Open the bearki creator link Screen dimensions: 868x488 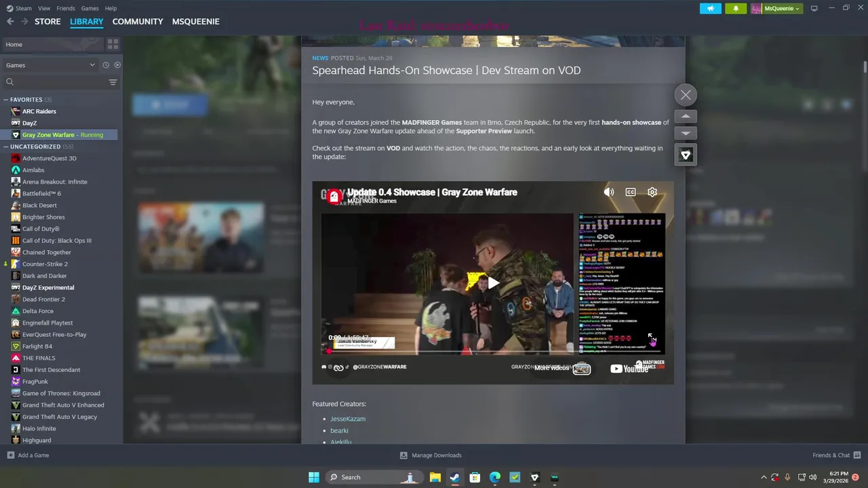(339, 430)
